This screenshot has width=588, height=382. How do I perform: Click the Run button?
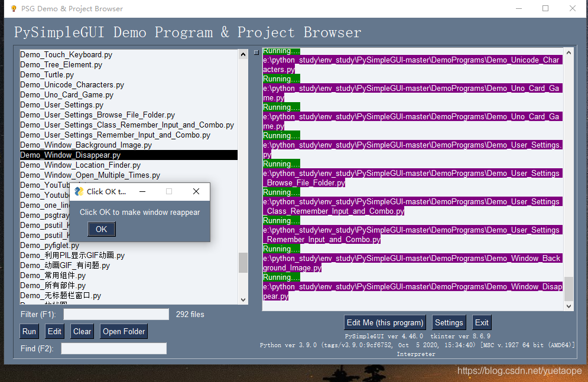coord(29,331)
